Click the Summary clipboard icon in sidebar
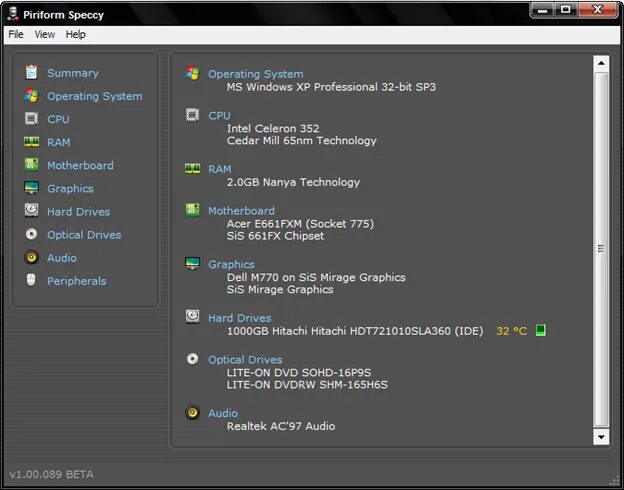 pyautogui.click(x=31, y=72)
